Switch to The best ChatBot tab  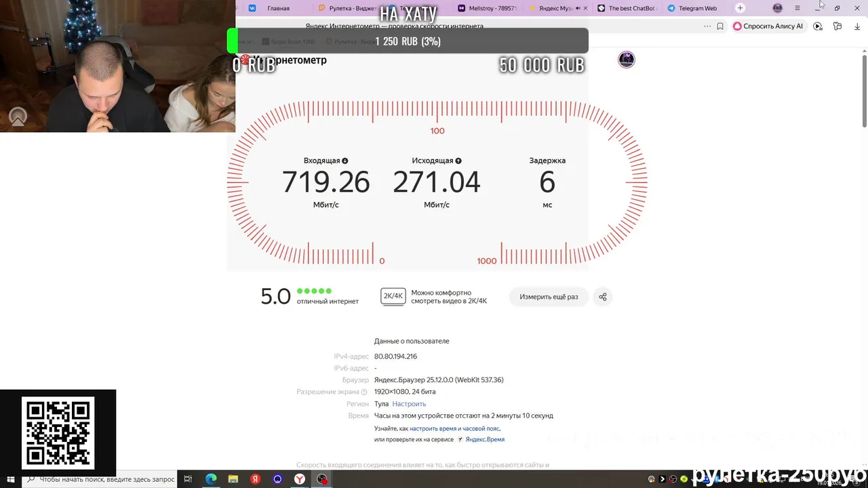(x=627, y=8)
